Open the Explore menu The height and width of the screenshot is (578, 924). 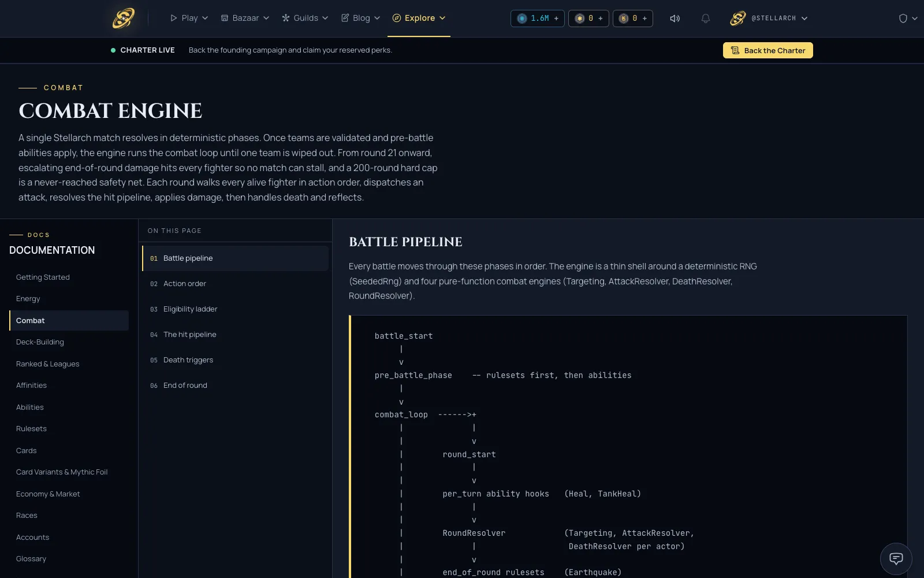(x=419, y=18)
